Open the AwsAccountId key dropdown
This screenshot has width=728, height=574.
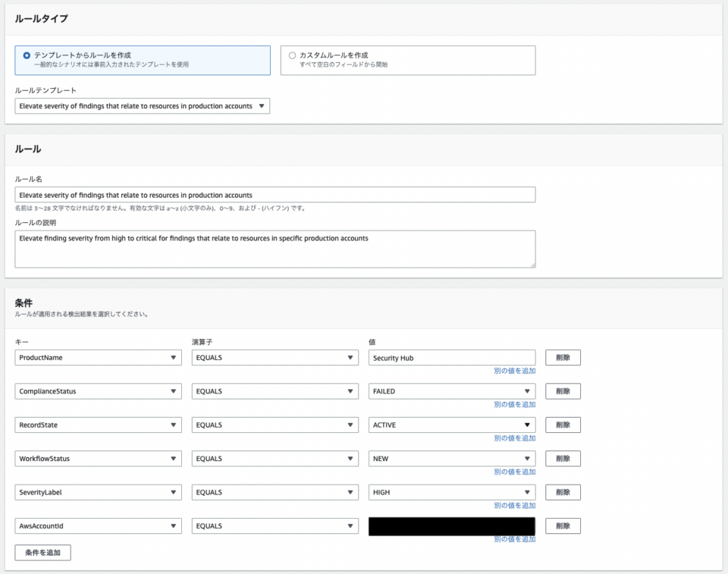point(98,525)
